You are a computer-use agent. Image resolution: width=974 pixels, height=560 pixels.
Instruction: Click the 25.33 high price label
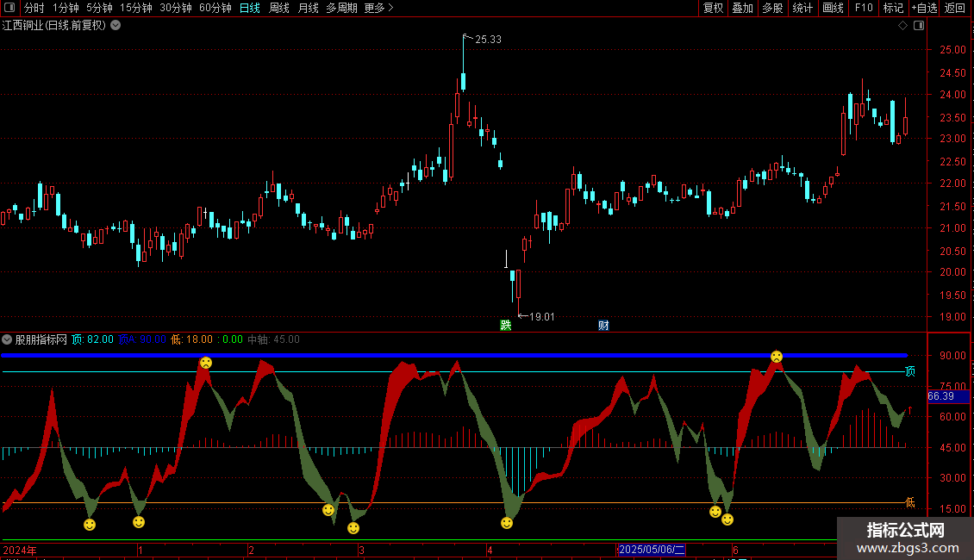(x=488, y=39)
